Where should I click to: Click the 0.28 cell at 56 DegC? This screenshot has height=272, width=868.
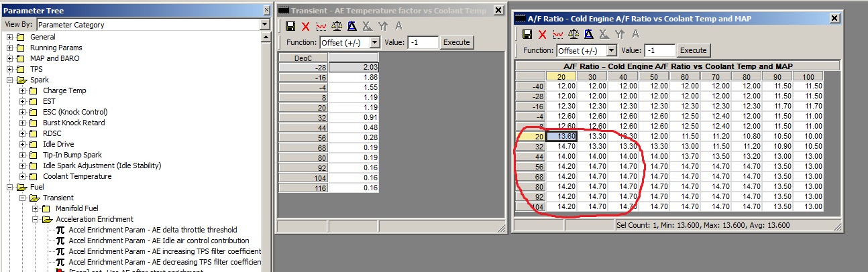tap(354, 137)
